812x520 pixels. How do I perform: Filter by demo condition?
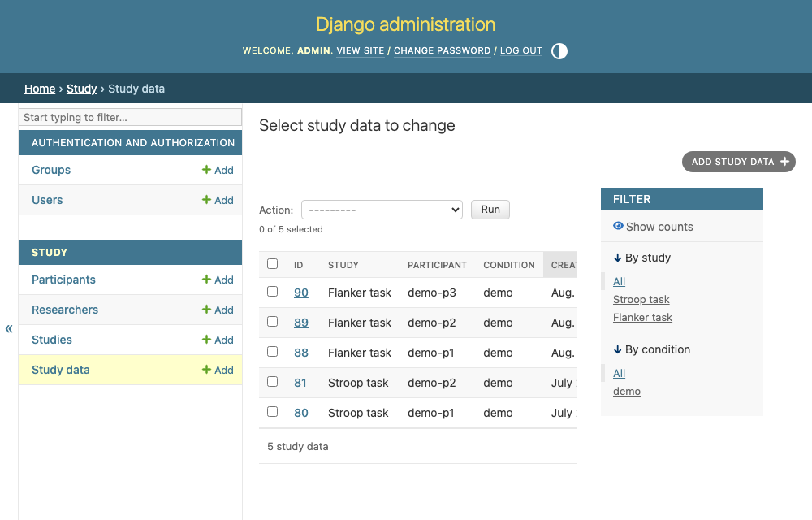click(627, 391)
